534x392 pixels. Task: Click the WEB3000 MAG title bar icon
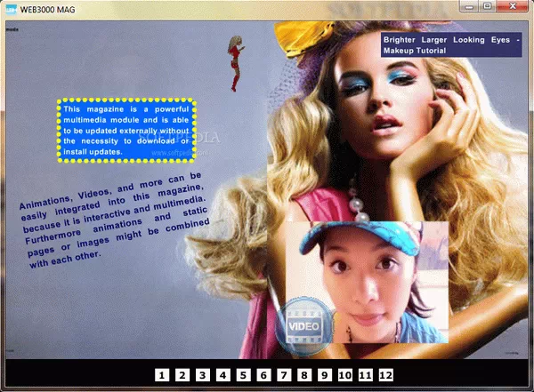click(x=11, y=6)
